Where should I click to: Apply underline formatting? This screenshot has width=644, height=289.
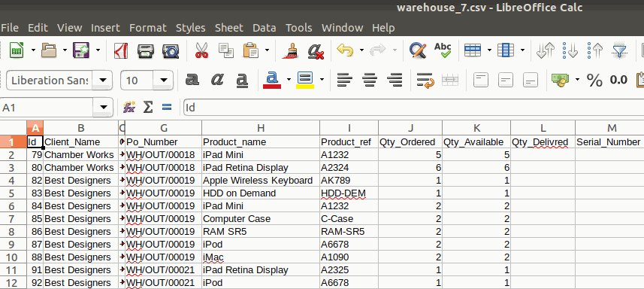point(242,81)
